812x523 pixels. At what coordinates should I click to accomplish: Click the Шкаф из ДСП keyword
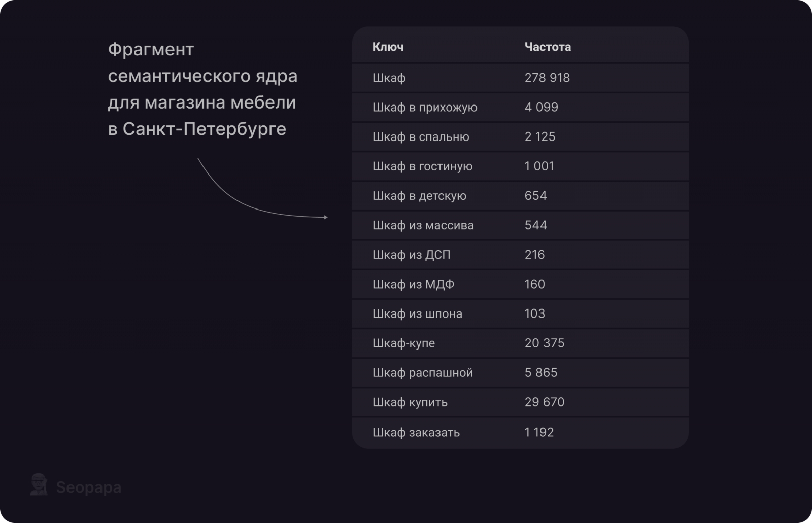[411, 255]
